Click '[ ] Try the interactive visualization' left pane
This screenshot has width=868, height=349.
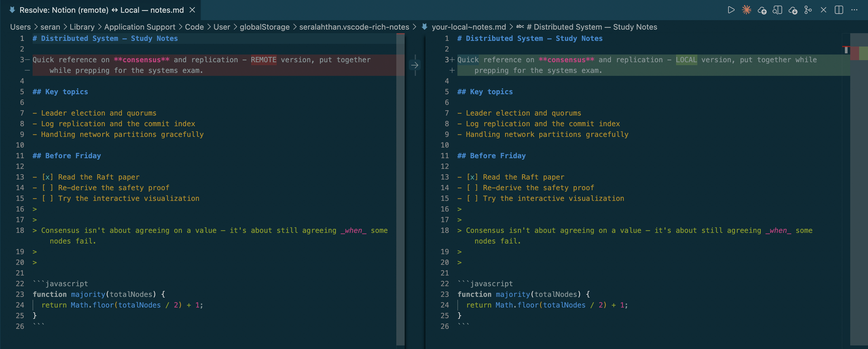coord(120,198)
